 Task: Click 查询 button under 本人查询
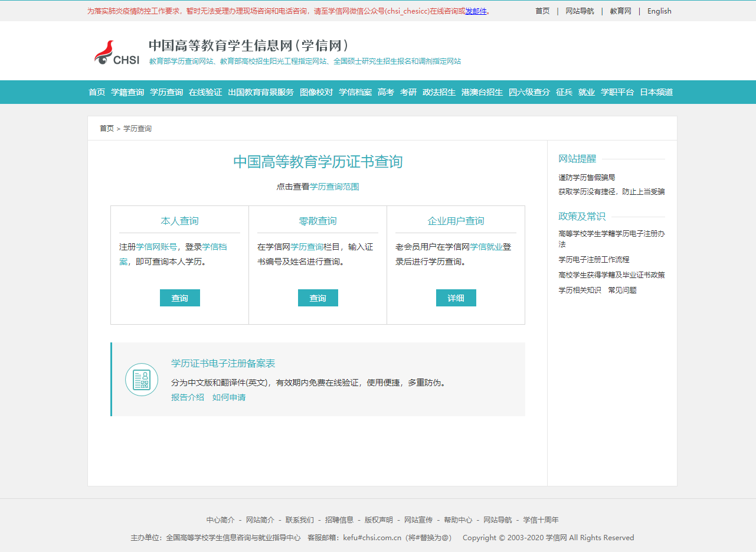pyautogui.click(x=180, y=298)
